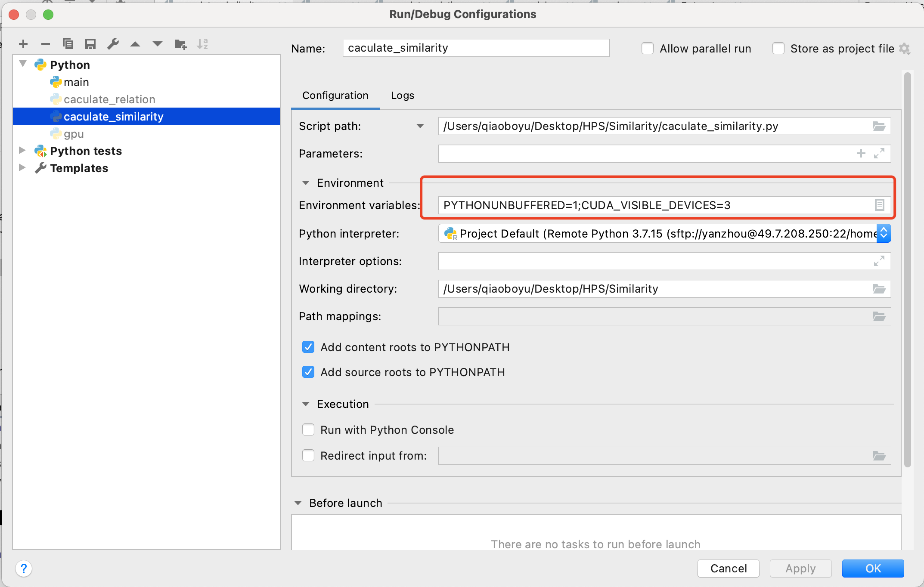Click the save configuration floppy icon
The image size is (924, 587).
point(90,44)
